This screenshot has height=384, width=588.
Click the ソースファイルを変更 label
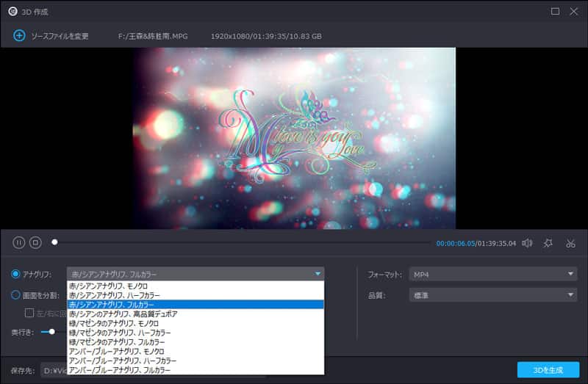pos(60,36)
